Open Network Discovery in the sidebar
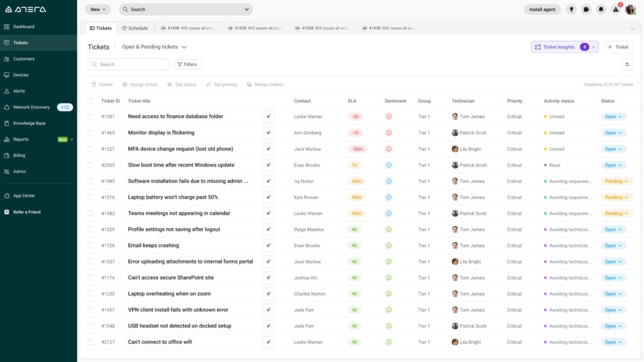 [x=31, y=107]
